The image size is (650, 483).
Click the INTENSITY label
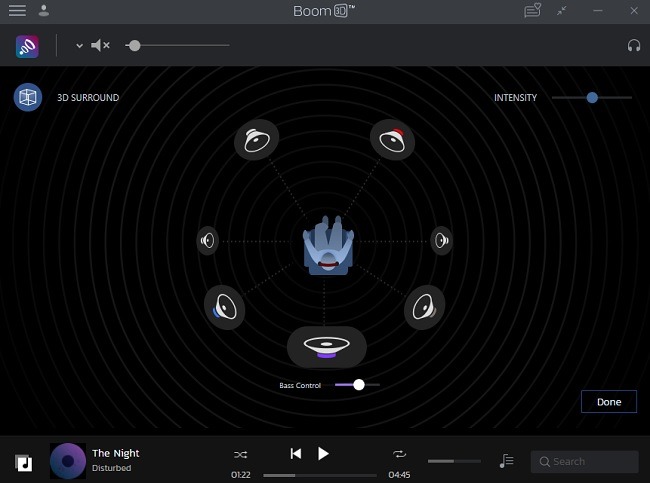pyautogui.click(x=515, y=98)
